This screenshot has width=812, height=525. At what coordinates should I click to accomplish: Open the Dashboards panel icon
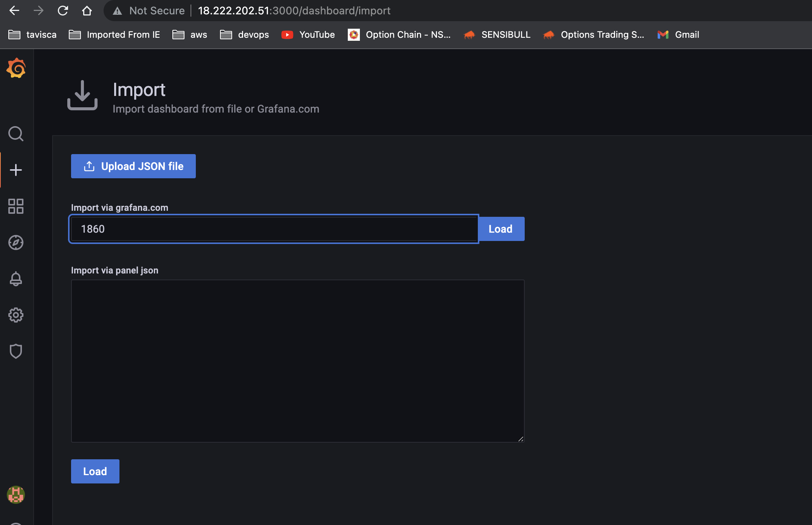tap(16, 206)
